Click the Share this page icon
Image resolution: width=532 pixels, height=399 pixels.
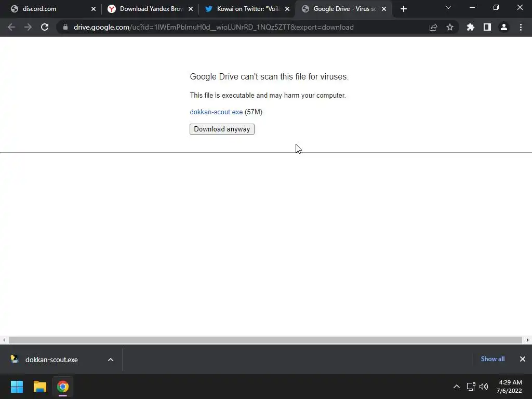point(433,27)
